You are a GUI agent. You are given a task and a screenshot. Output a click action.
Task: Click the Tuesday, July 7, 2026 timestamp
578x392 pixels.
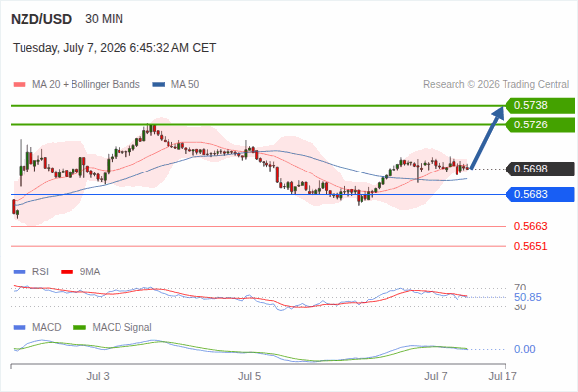115,48
